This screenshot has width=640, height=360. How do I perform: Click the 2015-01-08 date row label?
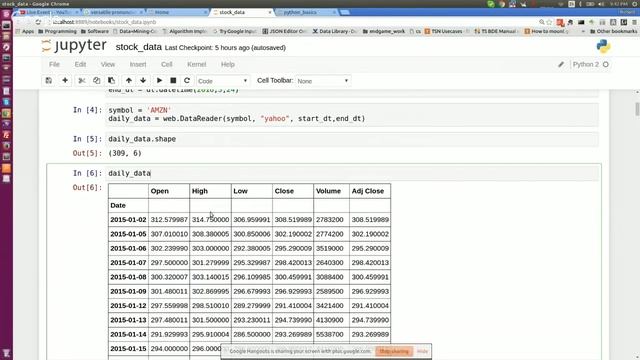tap(128, 277)
